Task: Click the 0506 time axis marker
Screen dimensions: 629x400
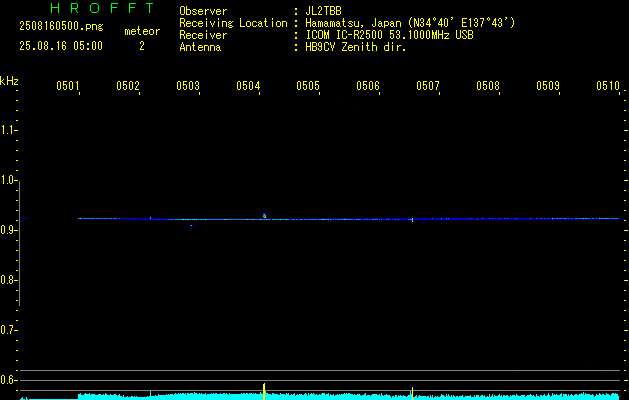Action: [367, 86]
